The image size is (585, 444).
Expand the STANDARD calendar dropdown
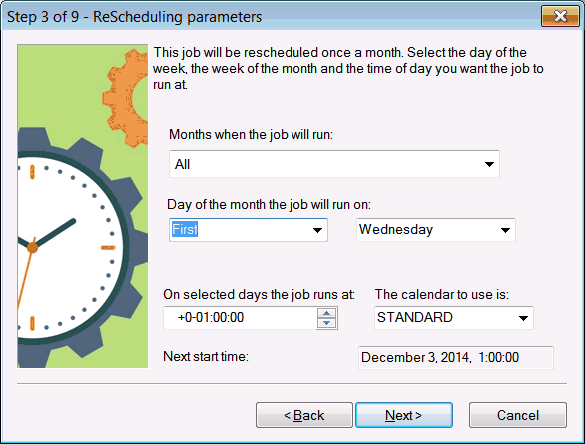tap(523, 318)
